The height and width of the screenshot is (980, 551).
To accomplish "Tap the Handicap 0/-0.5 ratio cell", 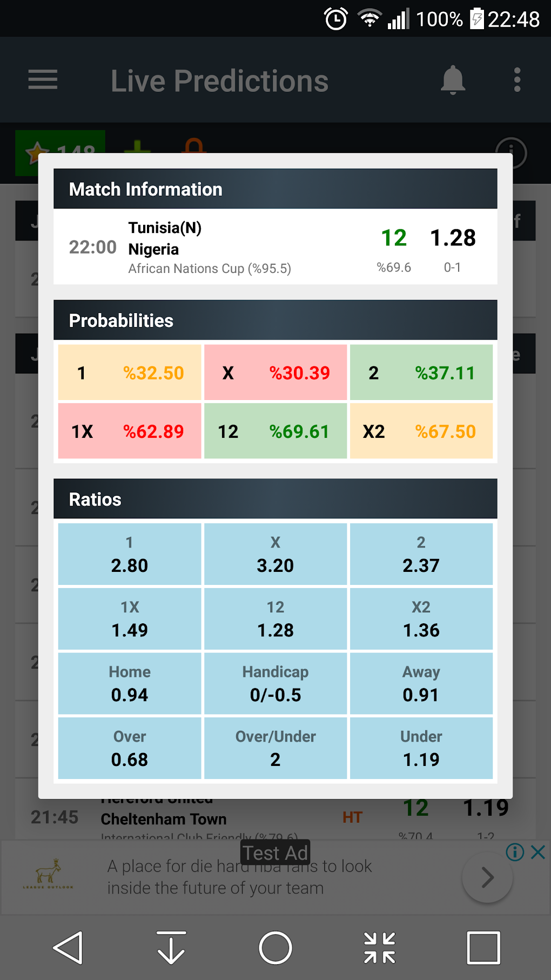I will [275, 683].
